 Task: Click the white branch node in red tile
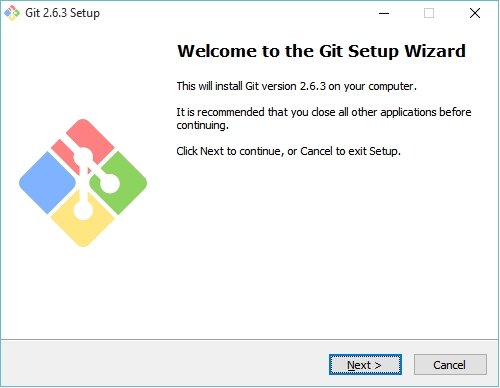click(x=83, y=157)
